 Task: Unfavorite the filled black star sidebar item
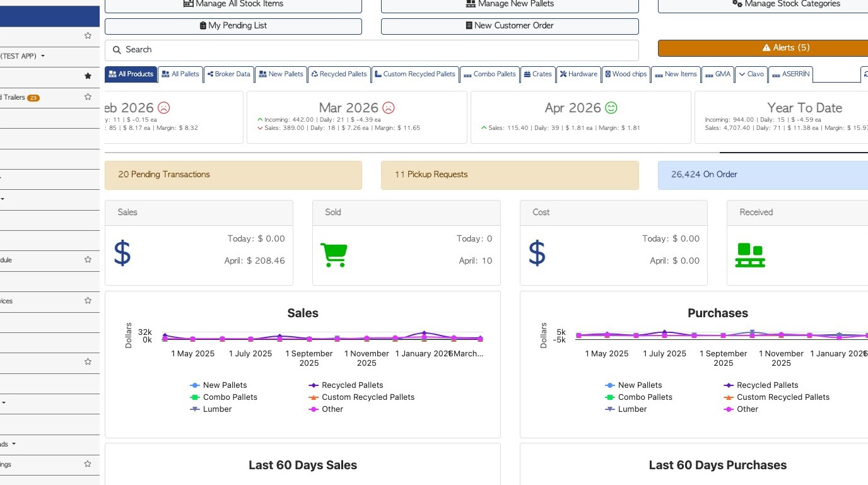pyautogui.click(x=88, y=76)
